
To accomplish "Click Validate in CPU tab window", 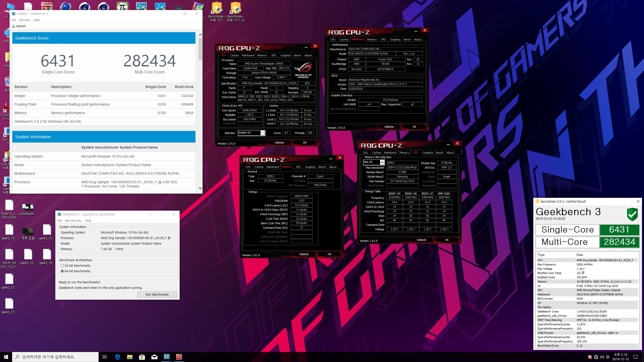I will point(279,143).
